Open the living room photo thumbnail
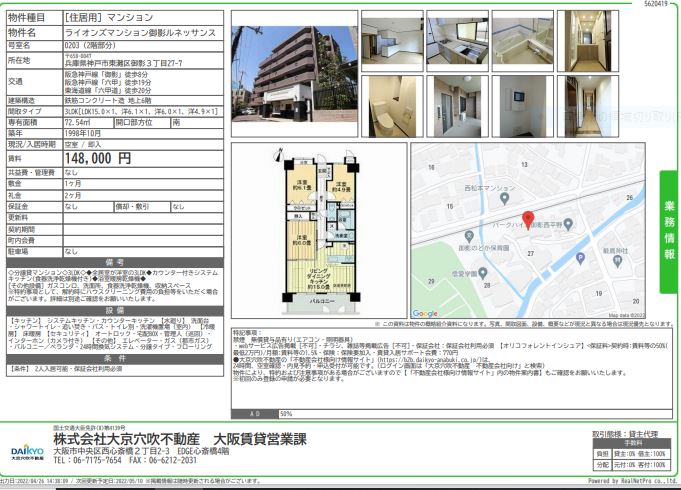The width and height of the screenshot is (681, 490). point(392,41)
